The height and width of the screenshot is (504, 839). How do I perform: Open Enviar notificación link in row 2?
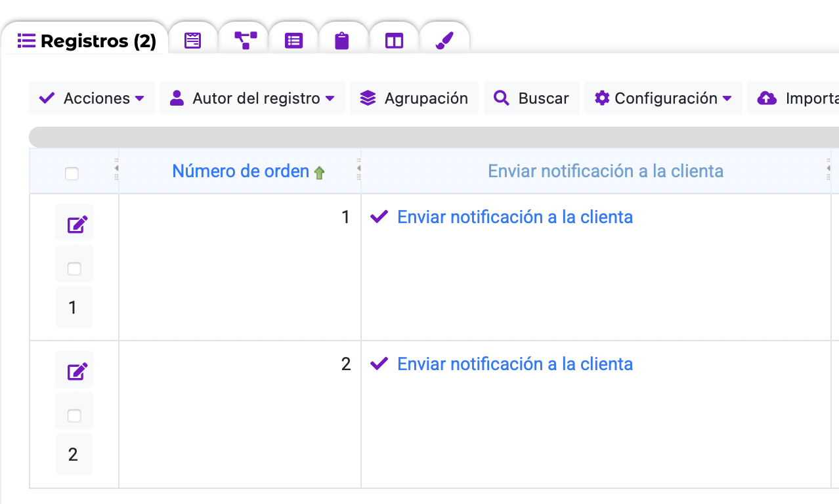pyautogui.click(x=515, y=364)
